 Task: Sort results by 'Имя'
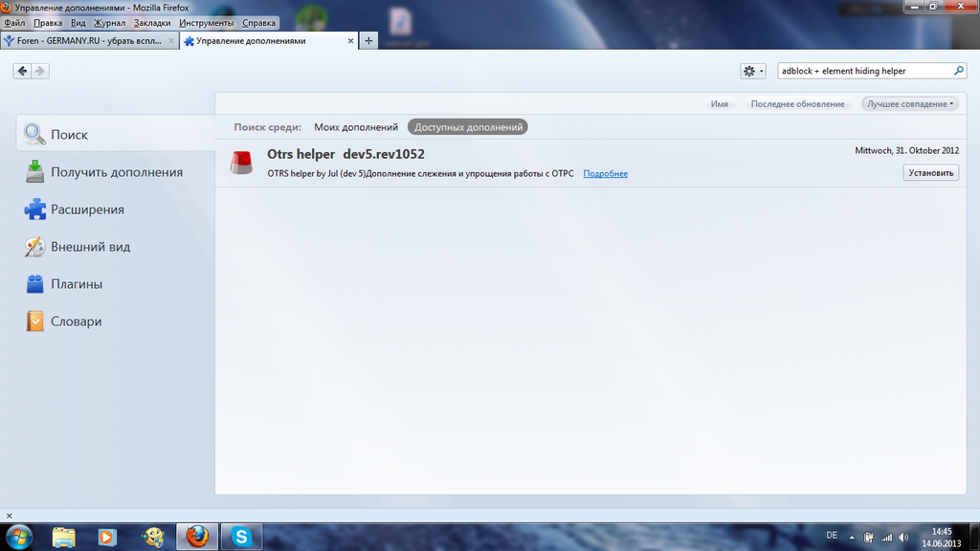point(720,103)
